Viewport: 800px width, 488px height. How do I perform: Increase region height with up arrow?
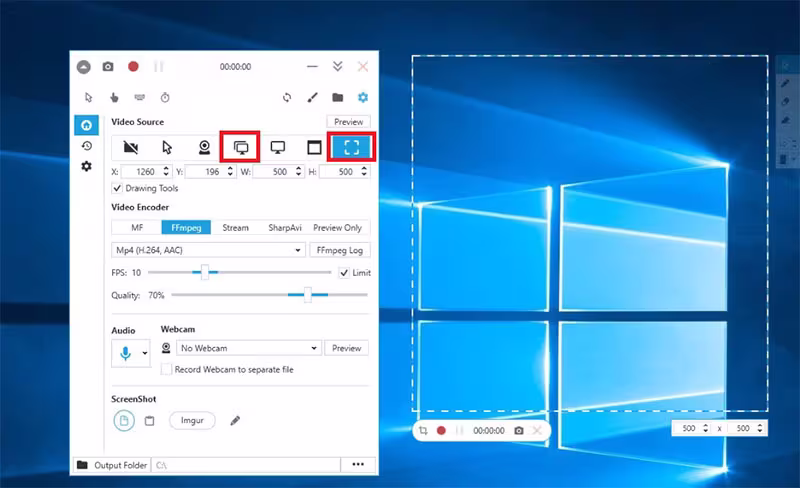pos(760,425)
